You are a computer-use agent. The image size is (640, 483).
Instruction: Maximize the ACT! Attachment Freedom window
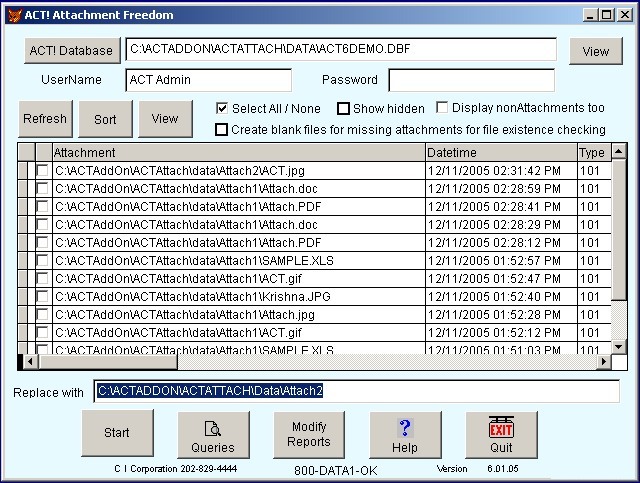pos(607,15)
